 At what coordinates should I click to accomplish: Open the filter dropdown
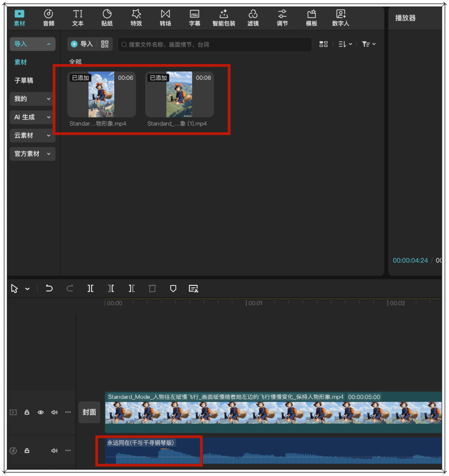coord(368,44)
